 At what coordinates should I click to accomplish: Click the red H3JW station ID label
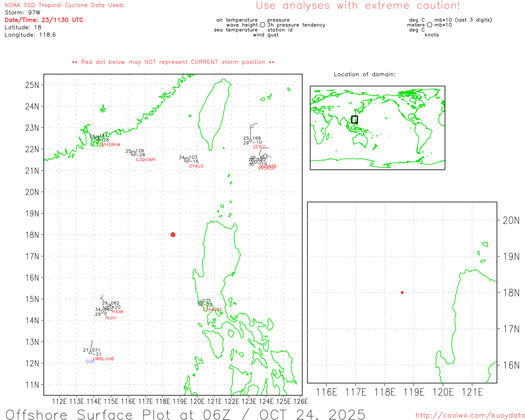point(117,312)
